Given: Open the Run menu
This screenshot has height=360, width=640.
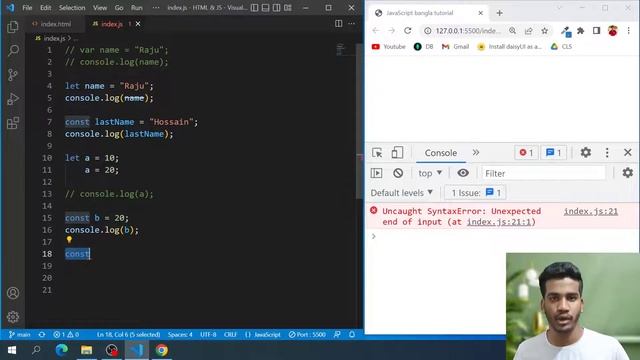Looking at the screenshot, I should (x=137, y=8).
